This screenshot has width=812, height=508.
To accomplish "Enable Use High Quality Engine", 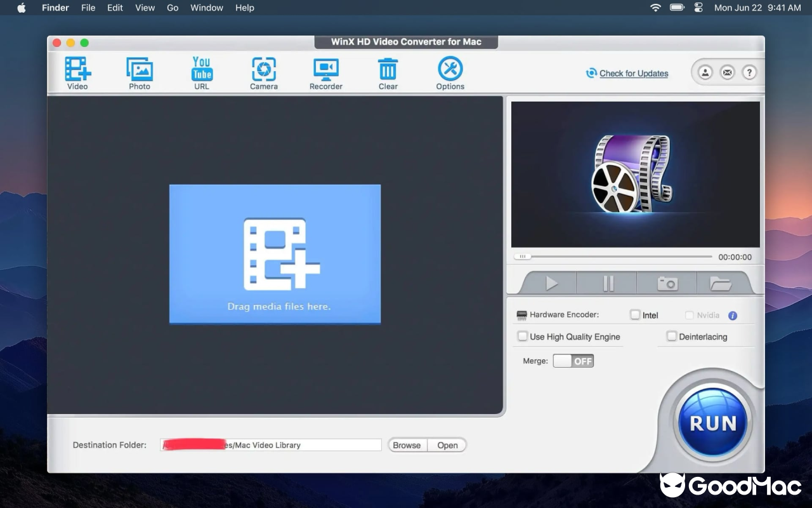I will (523, 336).
